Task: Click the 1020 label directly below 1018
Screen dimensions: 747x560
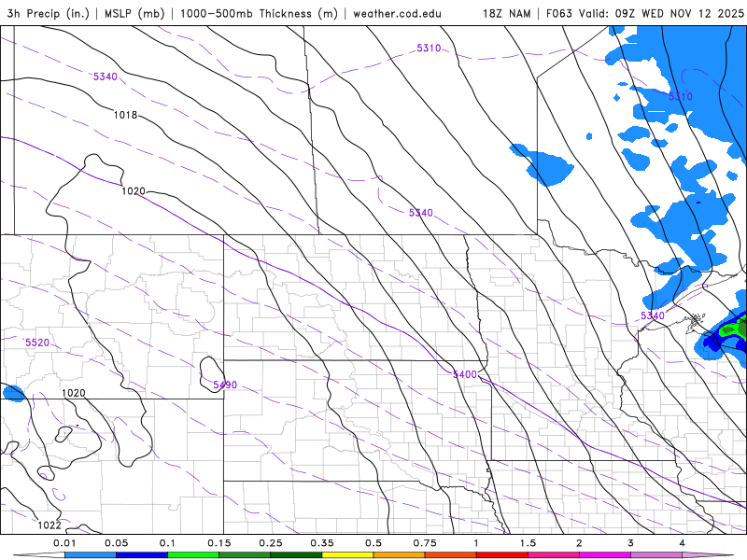Action: (x=134, y=191)
